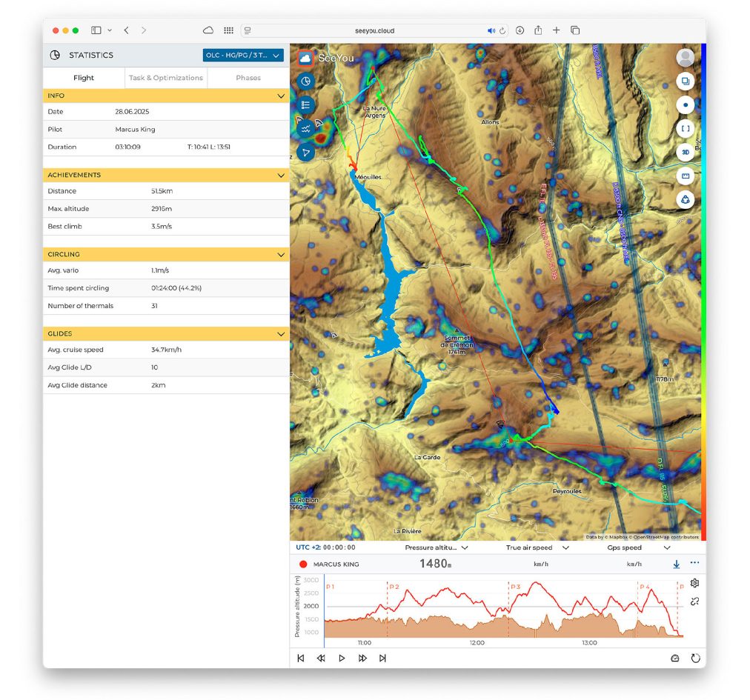Open the weather waves layer button

[305, 129]
